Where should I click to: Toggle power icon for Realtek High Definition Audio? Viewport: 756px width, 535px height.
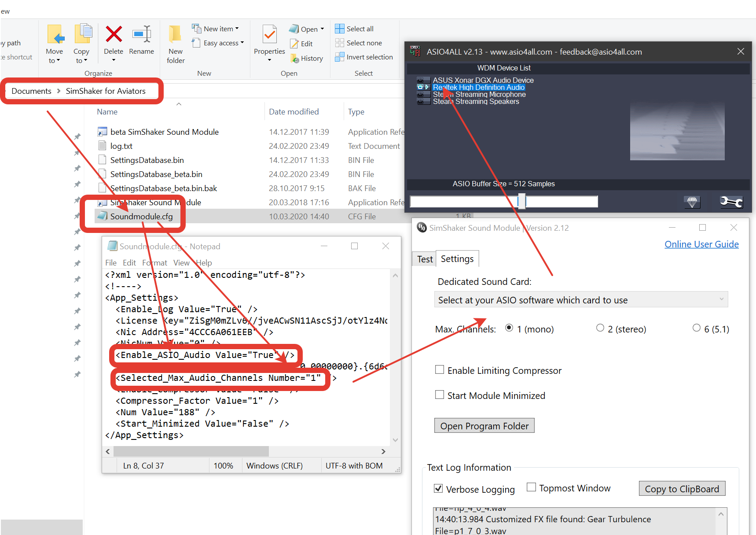pyautogui.click(x=420, y=87)
